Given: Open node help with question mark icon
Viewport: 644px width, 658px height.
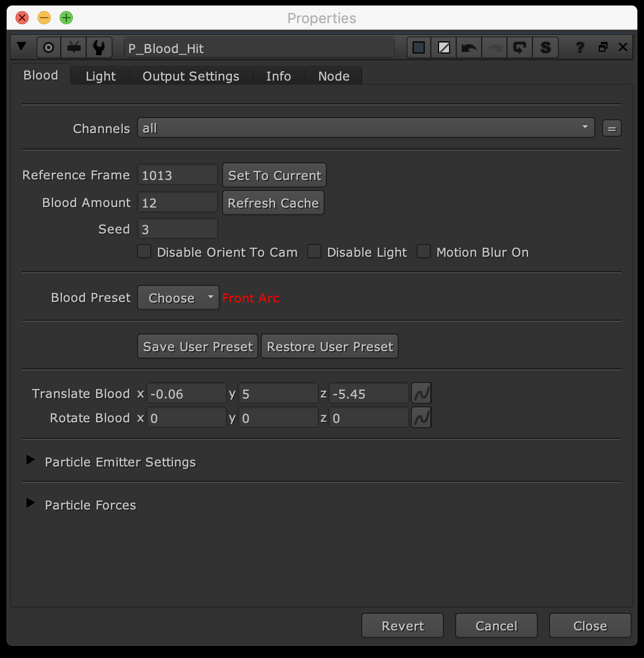Looking at the screenshot, I should point(579,48).
